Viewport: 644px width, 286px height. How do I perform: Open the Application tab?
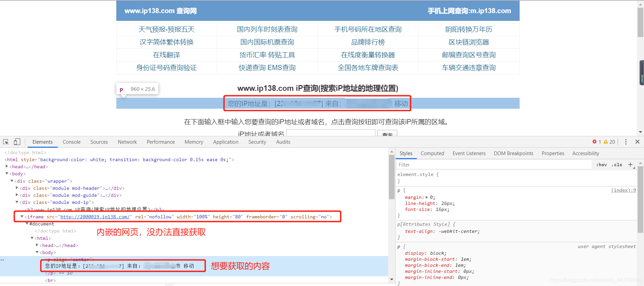[226, 142]
